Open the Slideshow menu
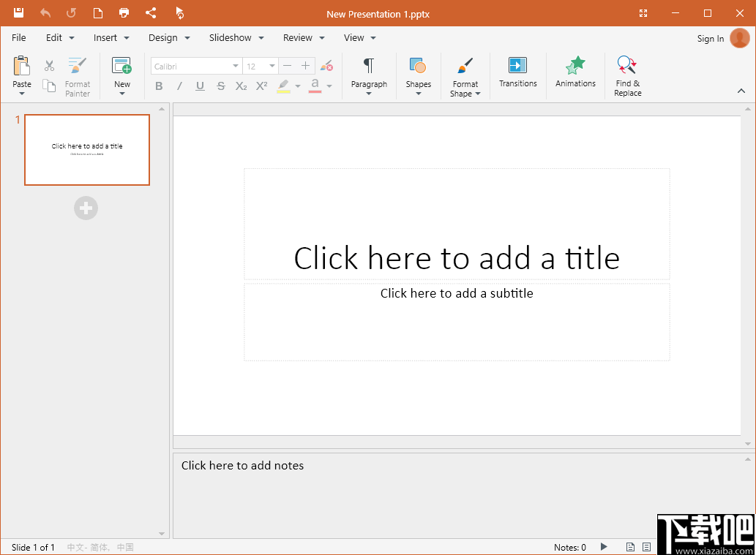This screenshot has height=555, width=756. coord(231,37)
